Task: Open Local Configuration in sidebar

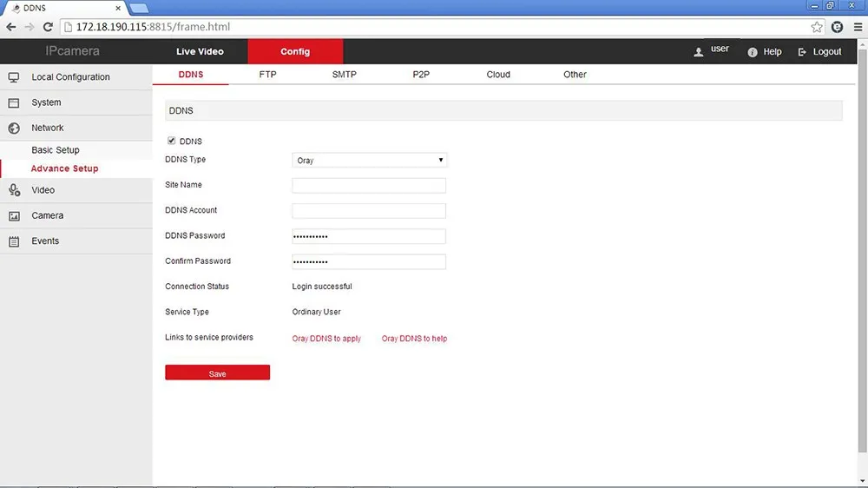Action: tap(76, 77)
